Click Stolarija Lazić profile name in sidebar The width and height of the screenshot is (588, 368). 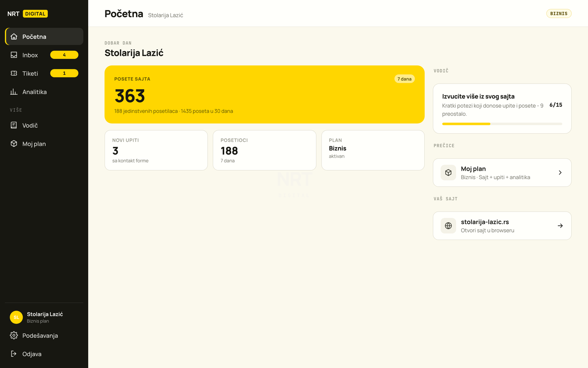pyautogui.click(x=45, y=314)
